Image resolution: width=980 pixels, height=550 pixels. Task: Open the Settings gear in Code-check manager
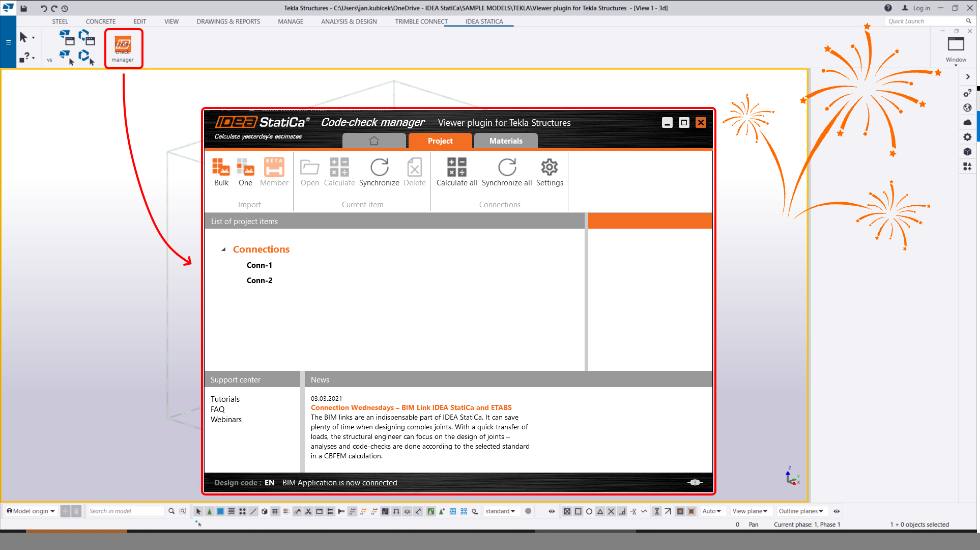coord(550,168)
